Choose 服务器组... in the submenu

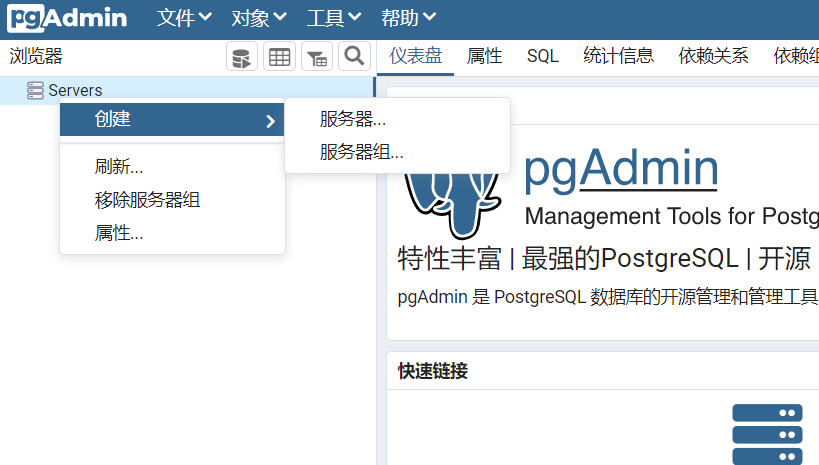[361, 152]
